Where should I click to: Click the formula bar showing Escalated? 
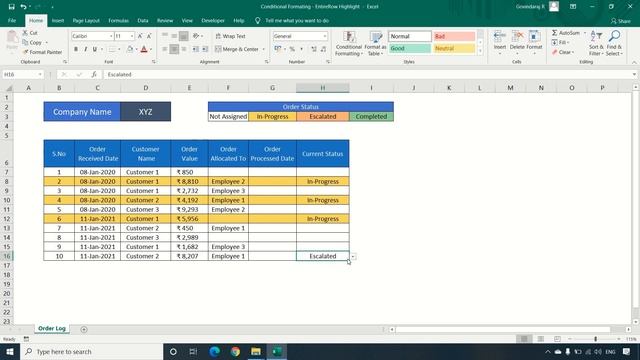click(367, 74)
